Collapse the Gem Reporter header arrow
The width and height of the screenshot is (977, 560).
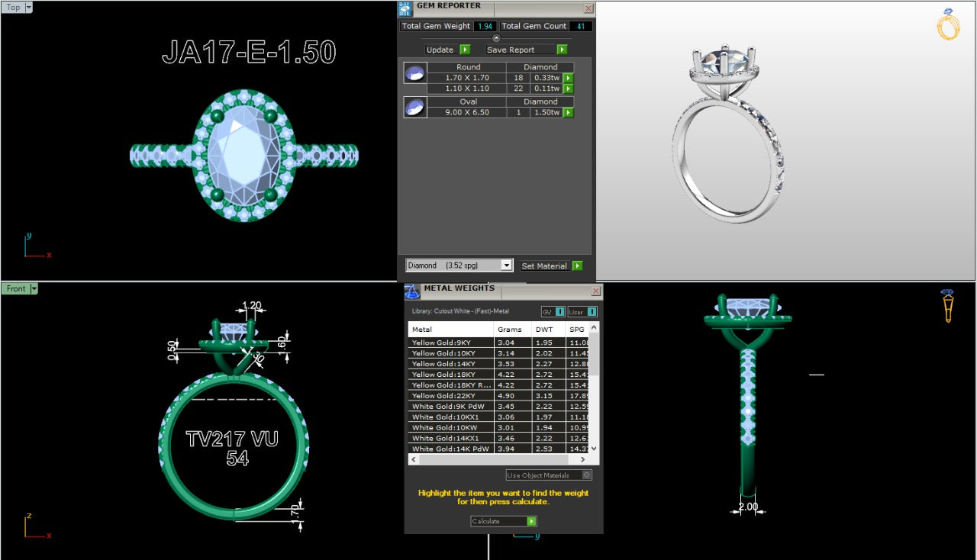pyautogui.click(x=496, y=37)
